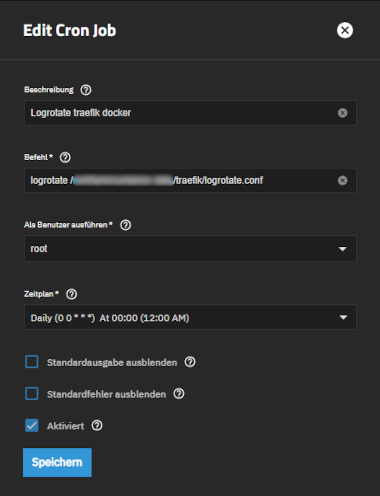Show help for Aktiviert option
380x496 pixels.
point(97,426)
